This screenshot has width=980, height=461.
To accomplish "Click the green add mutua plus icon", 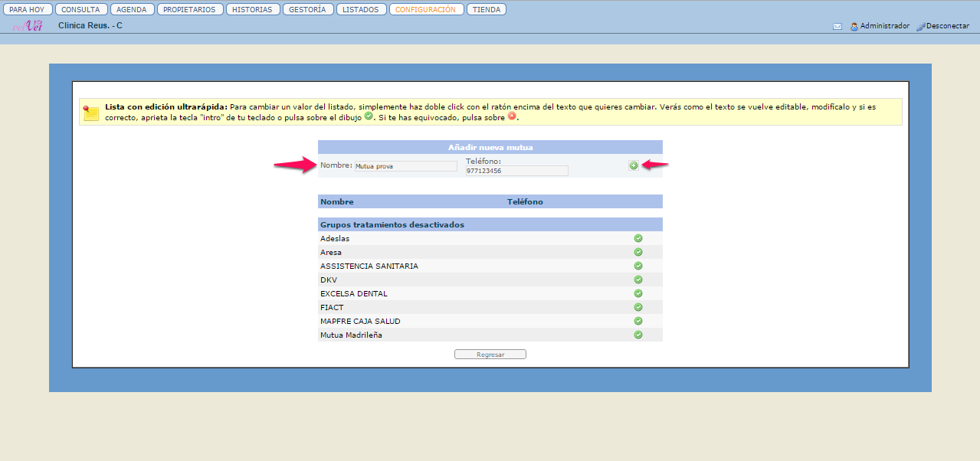I will point(633,165).
